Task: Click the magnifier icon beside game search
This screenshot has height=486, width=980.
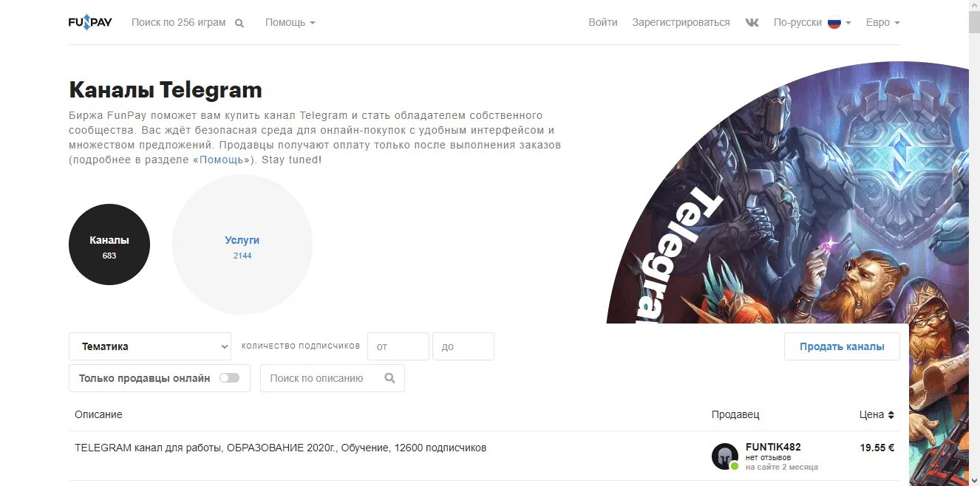Action: [x=239, y=23]
